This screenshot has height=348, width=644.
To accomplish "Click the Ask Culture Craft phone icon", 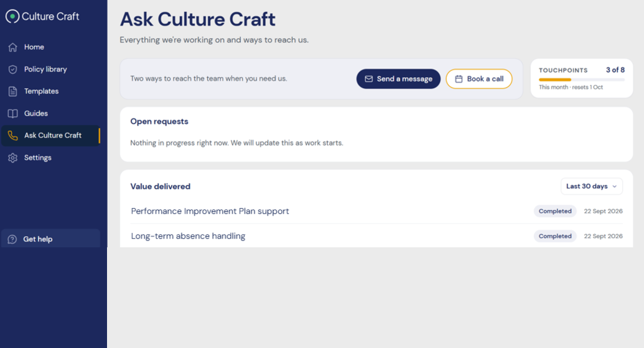I will click(12, 135).
